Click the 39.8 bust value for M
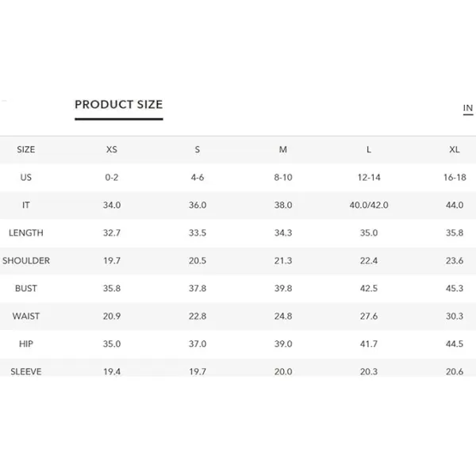This screenshot has width=476, height=476. (x=283, y=289)
